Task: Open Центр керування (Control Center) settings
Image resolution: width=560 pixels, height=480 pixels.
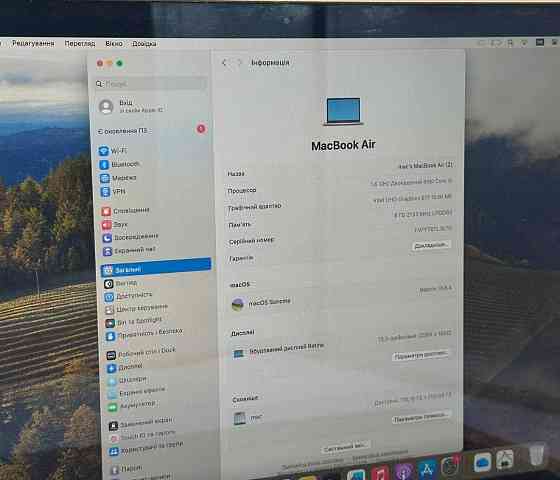Action: [136, 308]
